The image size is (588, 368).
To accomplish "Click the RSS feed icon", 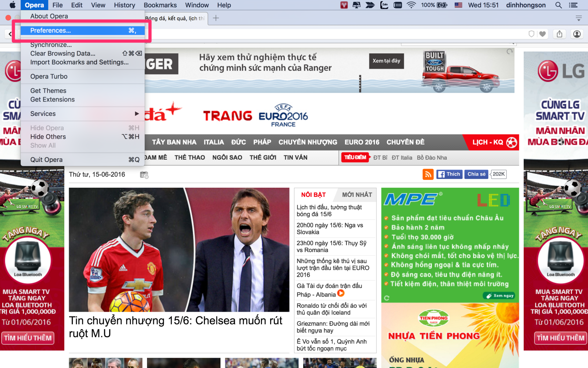I will 428,174.
